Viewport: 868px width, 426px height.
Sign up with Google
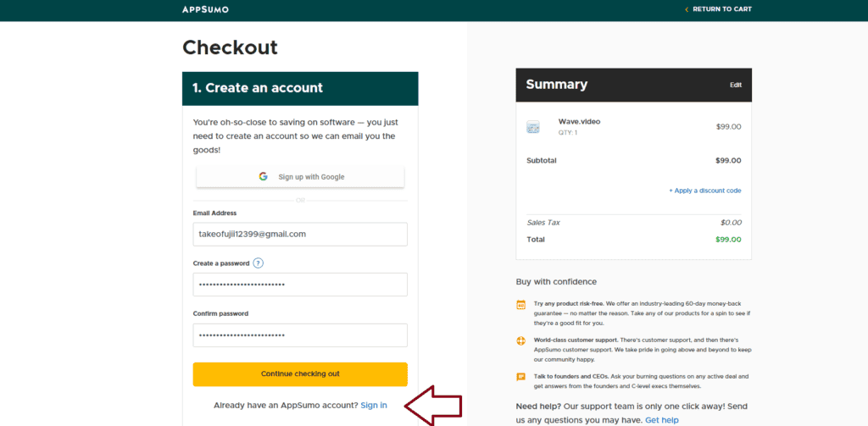pyautogui.click(x=300, y=177)
